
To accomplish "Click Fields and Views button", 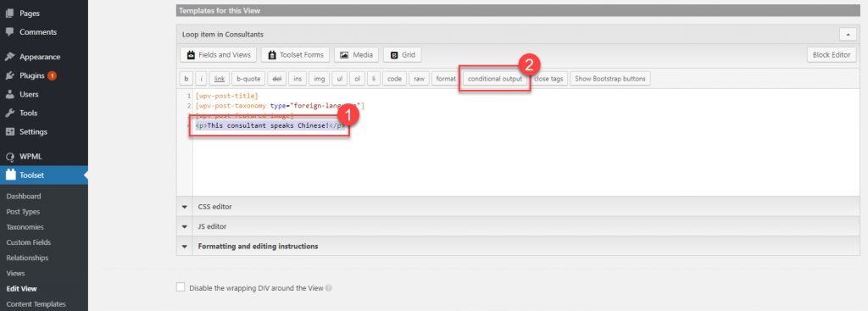I will pyautogui.click(x=218, y=55).
